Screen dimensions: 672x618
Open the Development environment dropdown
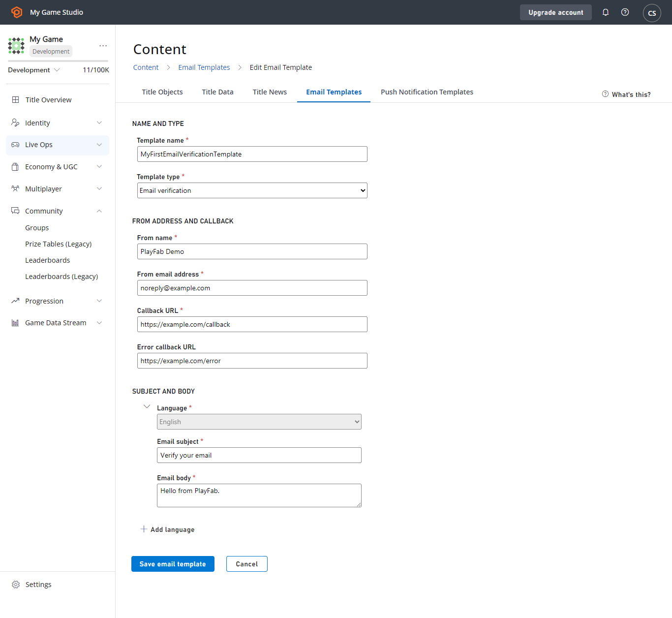34,70
